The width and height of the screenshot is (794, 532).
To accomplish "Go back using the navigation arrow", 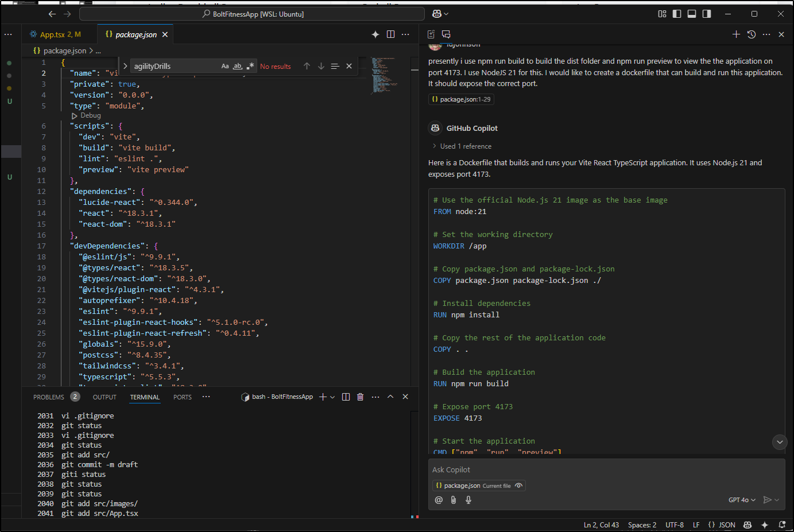I will 52,14.
